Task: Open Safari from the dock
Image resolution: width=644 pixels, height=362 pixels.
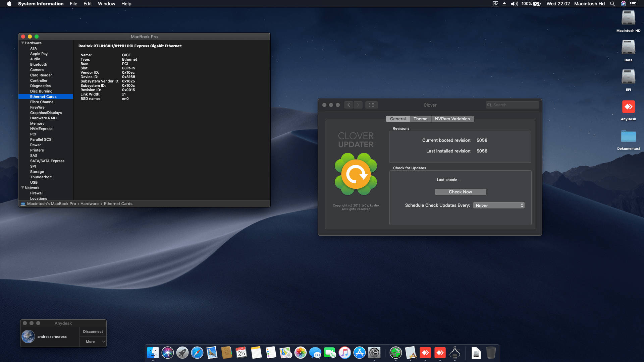Action: pos(197,353)
